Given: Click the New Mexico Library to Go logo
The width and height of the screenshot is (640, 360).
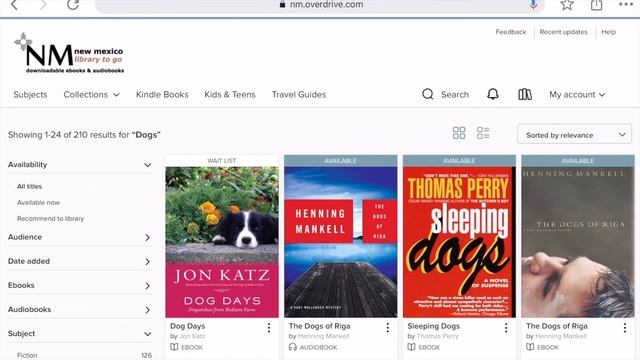Looking at the screenshot, I should tap(69, 53).
